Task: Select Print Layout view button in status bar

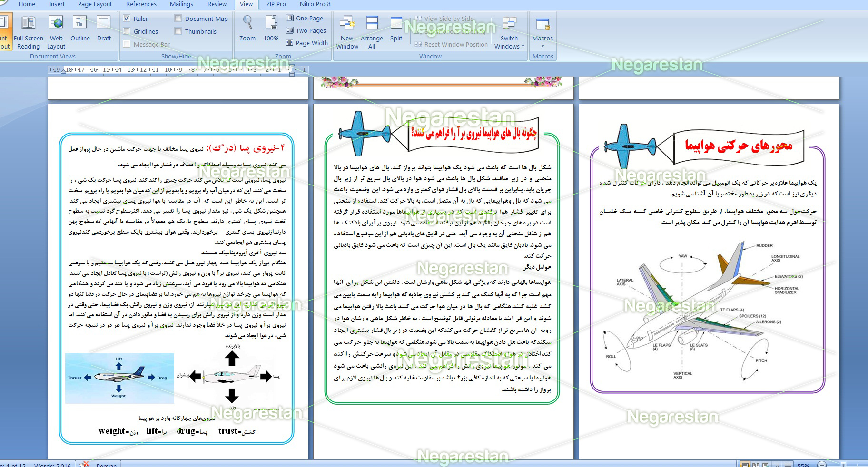Action: [745, 465]
